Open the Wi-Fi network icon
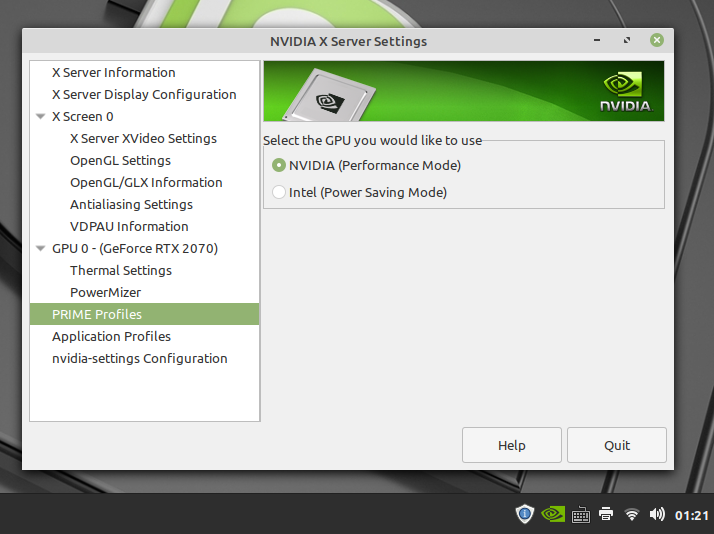The height and width of the screenshot is (534, 714). pos(632,515)
